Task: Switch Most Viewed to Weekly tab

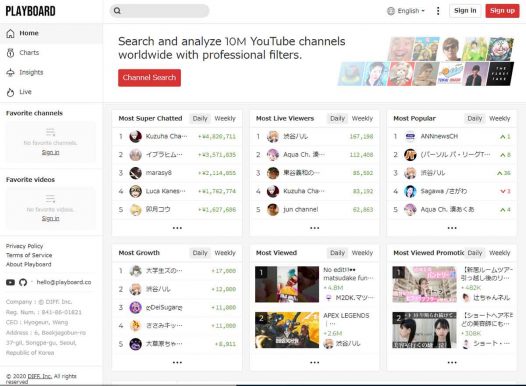Action: coord(362,253)
